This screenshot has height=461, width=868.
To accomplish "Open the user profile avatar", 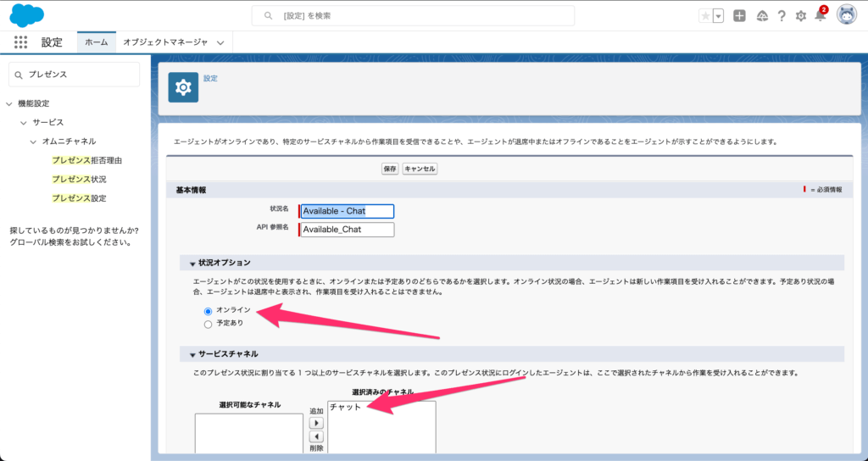I will (847, 15).
